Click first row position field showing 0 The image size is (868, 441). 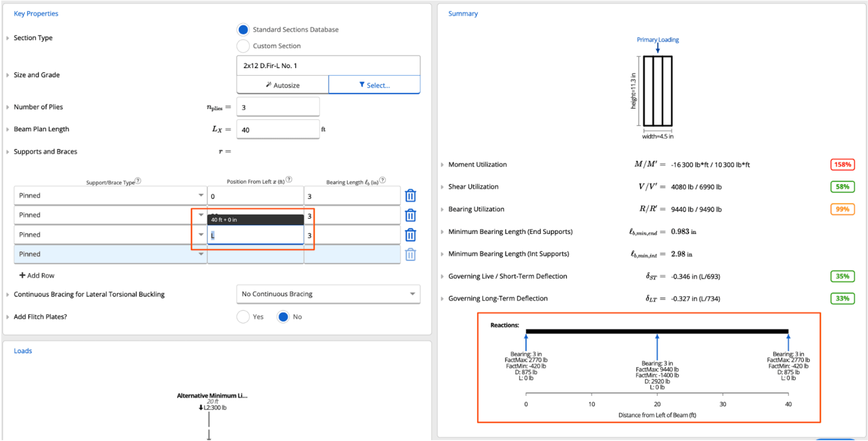click(255, 196)
